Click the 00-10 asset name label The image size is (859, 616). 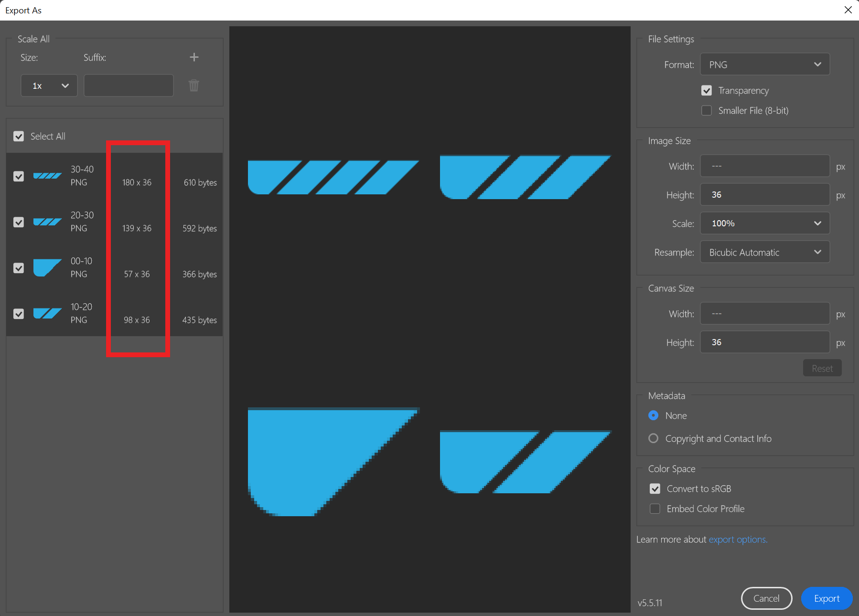[x=81, y=261]
